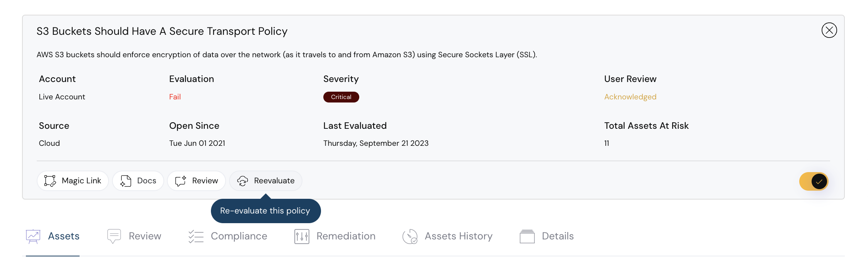
Task: Click the Docs page icon
Action: 126,181
